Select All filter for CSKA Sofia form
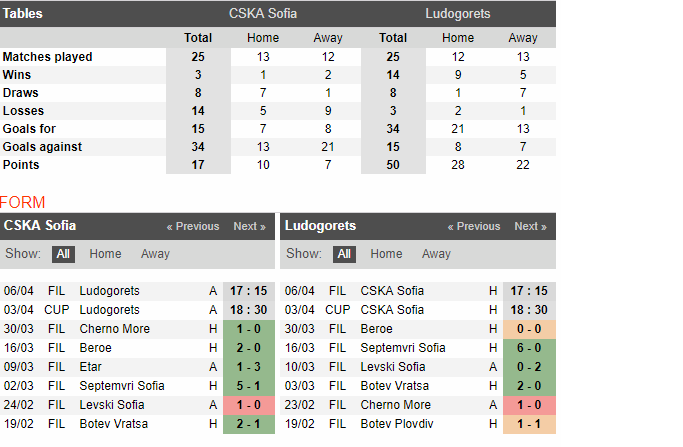Viewport: 683px width, 447px height. [x=63, y=254]
